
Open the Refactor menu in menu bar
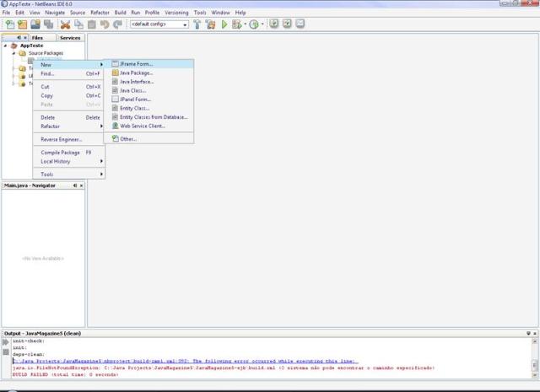[100, 13]
